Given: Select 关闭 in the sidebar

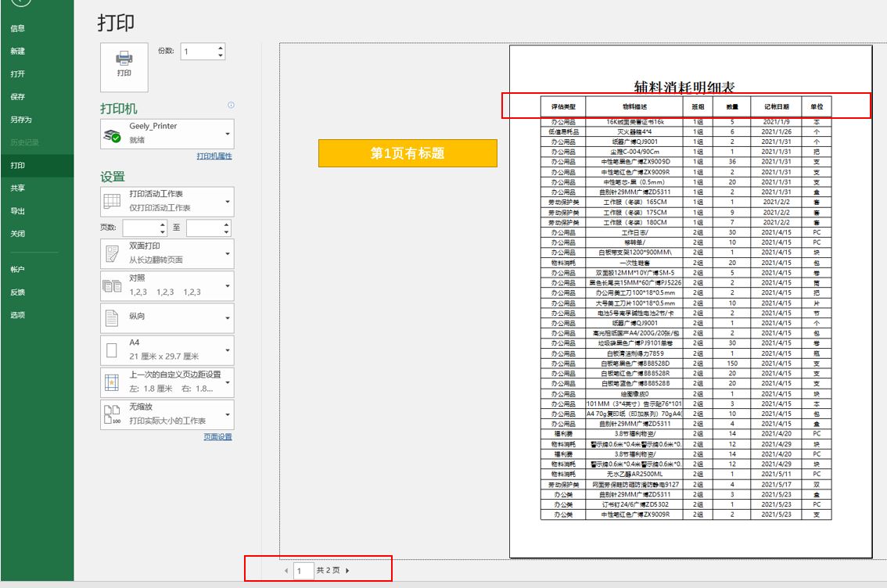Looking at the screenshot, I should click(x=17, y=234).
